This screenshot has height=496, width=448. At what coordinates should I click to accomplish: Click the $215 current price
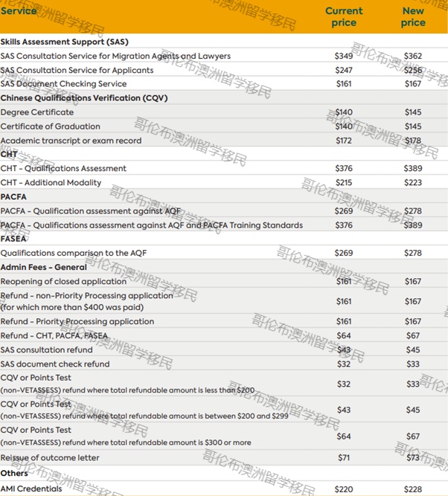pyautogui.click(x=344, y=182)
